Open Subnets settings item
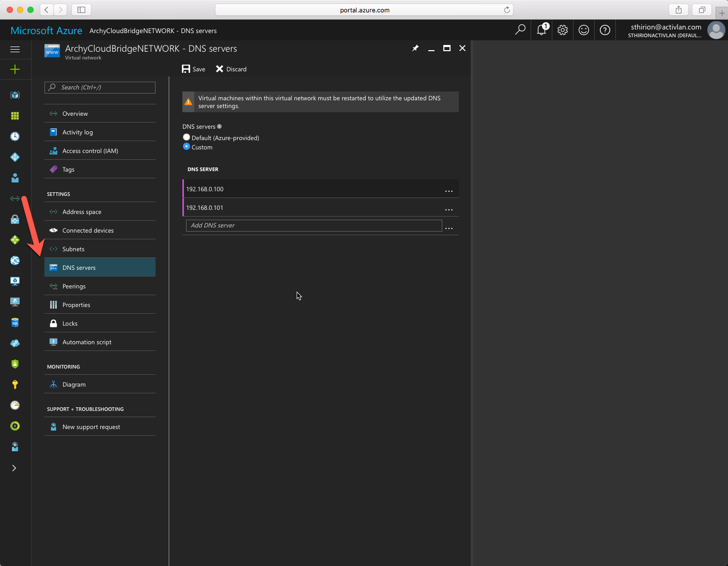Screen dimensions: 728x566 point(100,249)
